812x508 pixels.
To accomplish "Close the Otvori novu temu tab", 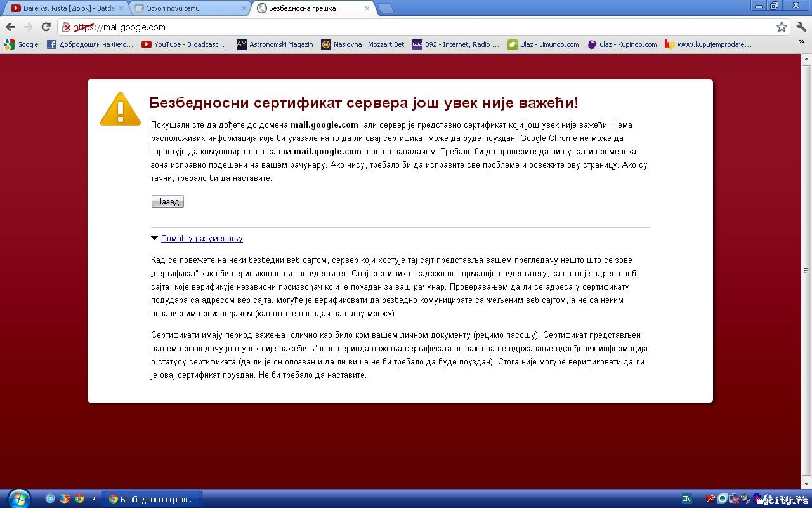I will pos(245,8).
